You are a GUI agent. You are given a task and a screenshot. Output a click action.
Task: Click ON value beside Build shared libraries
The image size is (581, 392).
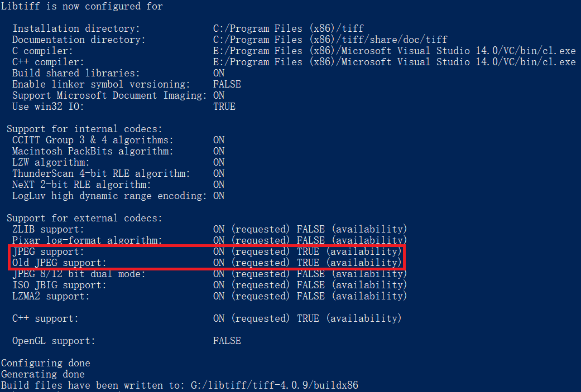219,73
